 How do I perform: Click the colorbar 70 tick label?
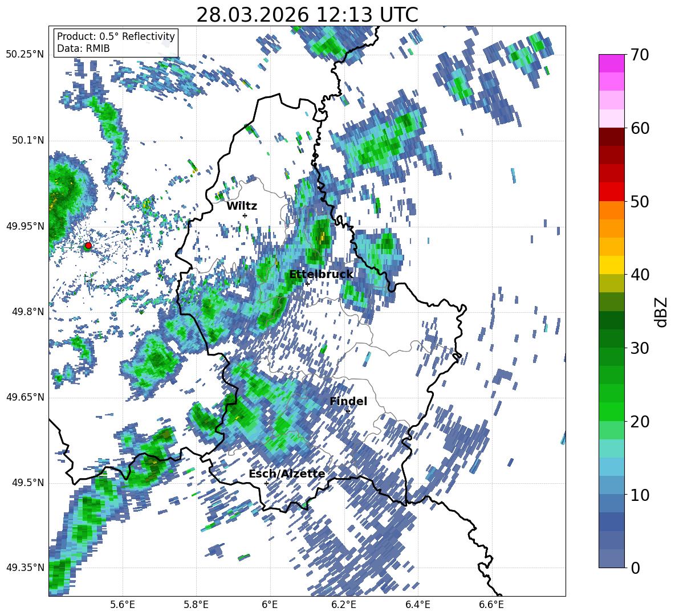[640, 55]
